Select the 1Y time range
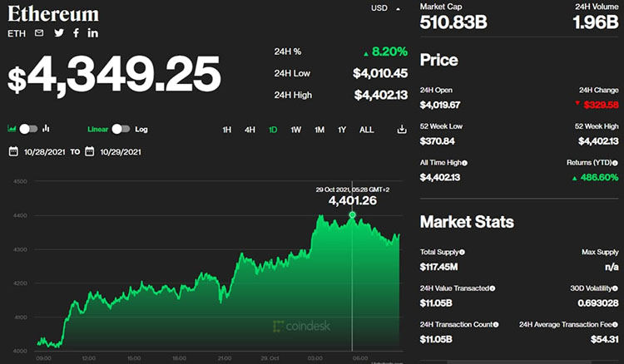This screenshot has width=624, height=364. 341,130
